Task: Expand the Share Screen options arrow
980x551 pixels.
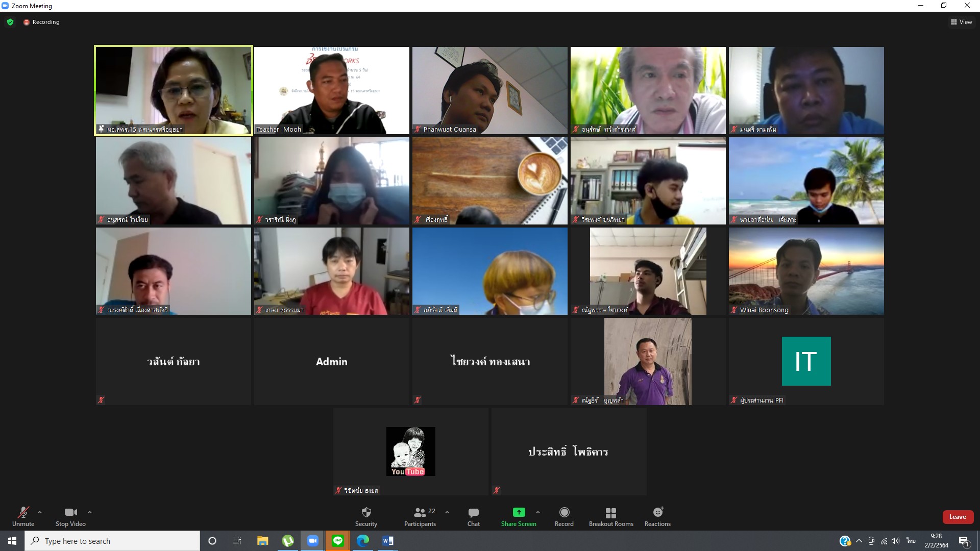Action: pyautogui.click(x=537, y=512)
